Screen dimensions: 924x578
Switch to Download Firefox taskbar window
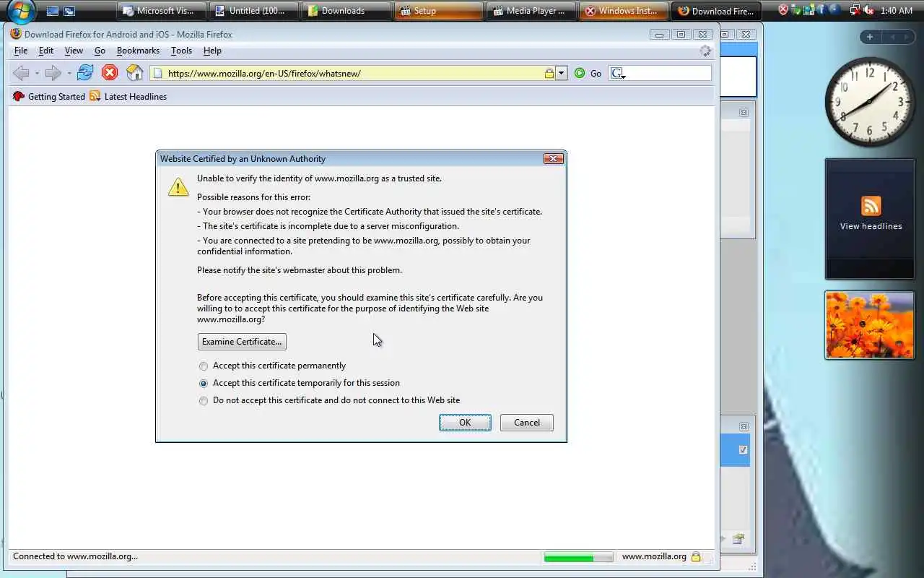pos(716,11)
